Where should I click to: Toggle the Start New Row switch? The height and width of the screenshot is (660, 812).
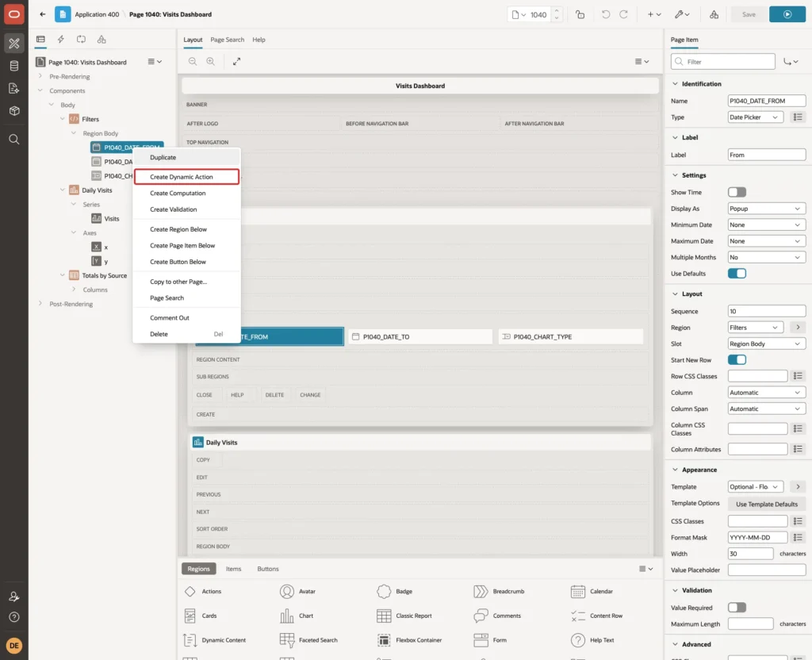pos(737,360)
